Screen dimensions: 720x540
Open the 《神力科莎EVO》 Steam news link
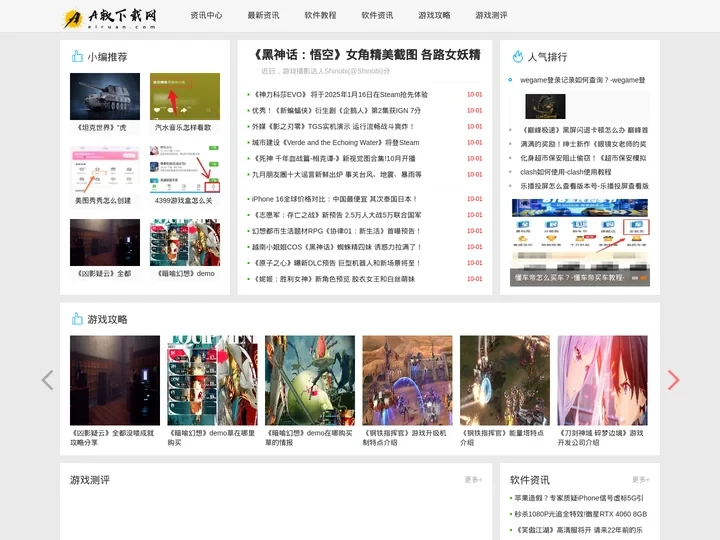340,95
